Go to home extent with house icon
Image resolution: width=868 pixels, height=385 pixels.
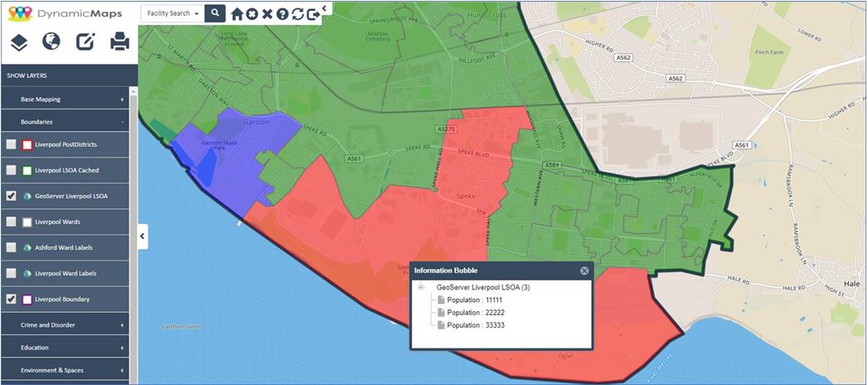click(237, 14)
